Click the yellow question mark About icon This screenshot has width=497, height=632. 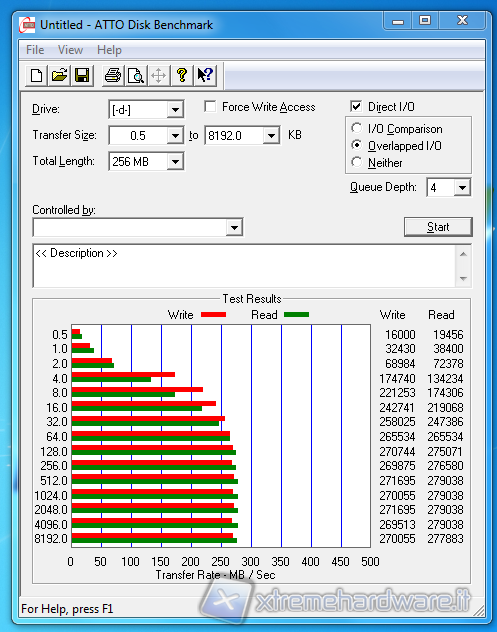182,75
